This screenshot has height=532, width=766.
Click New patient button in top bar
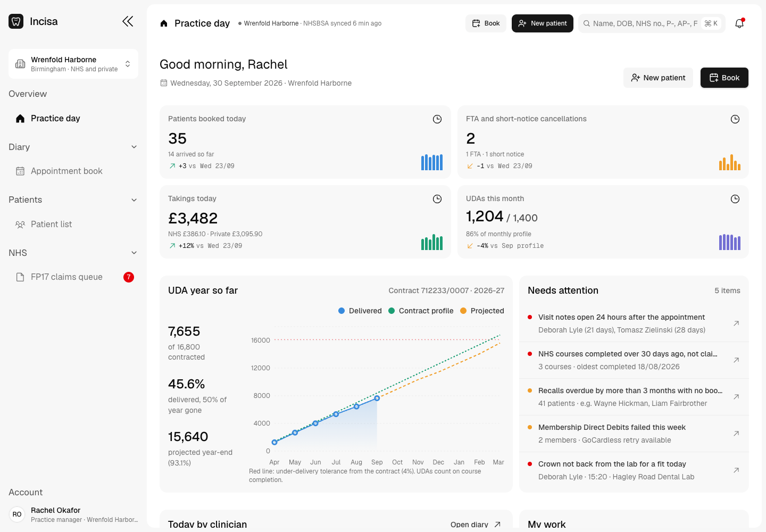pos(543,23)
